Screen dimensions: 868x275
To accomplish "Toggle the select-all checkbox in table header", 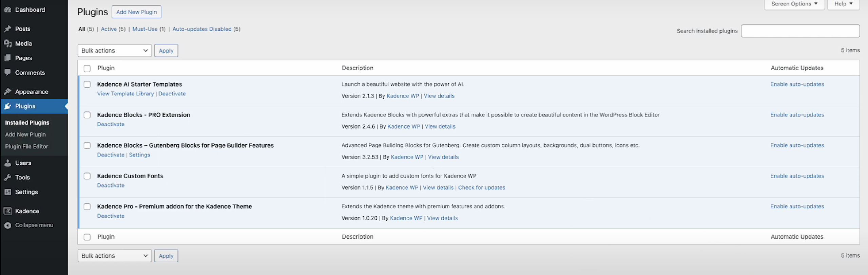I will coord(87,68).
